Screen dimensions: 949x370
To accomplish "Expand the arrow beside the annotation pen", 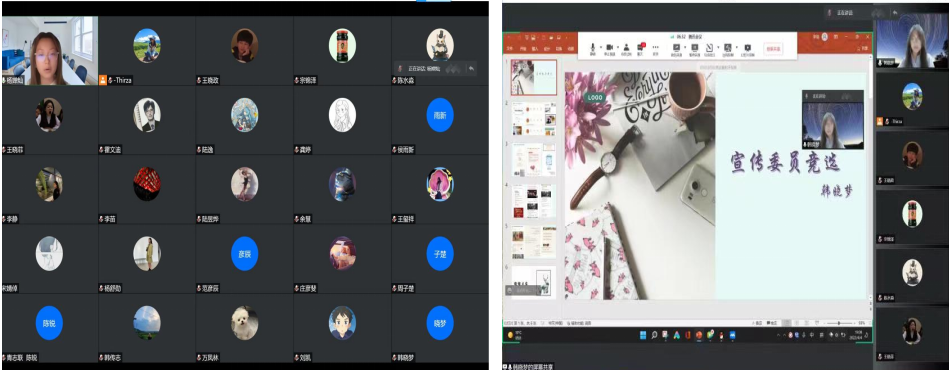I will pyautogui.click(x=718, y=47).
